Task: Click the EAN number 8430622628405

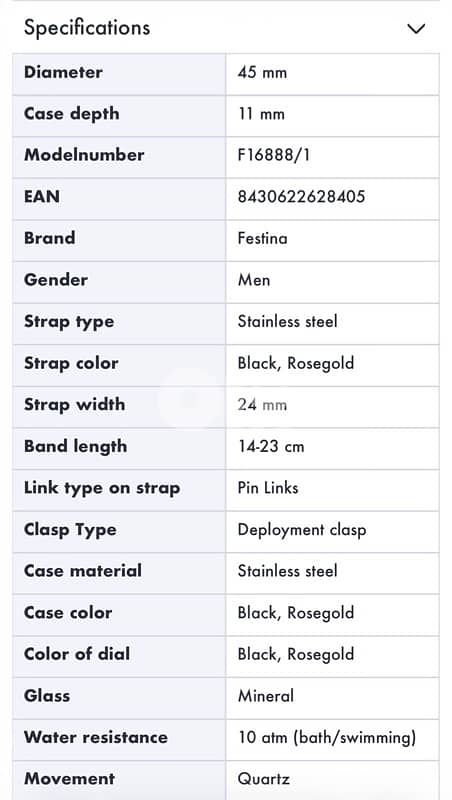Action: click(x=302, y=197)
